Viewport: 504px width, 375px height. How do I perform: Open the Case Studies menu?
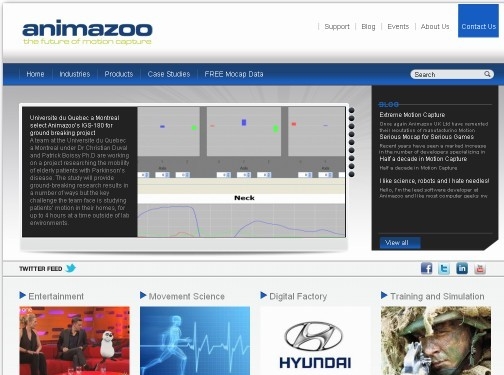pos(169,74)
